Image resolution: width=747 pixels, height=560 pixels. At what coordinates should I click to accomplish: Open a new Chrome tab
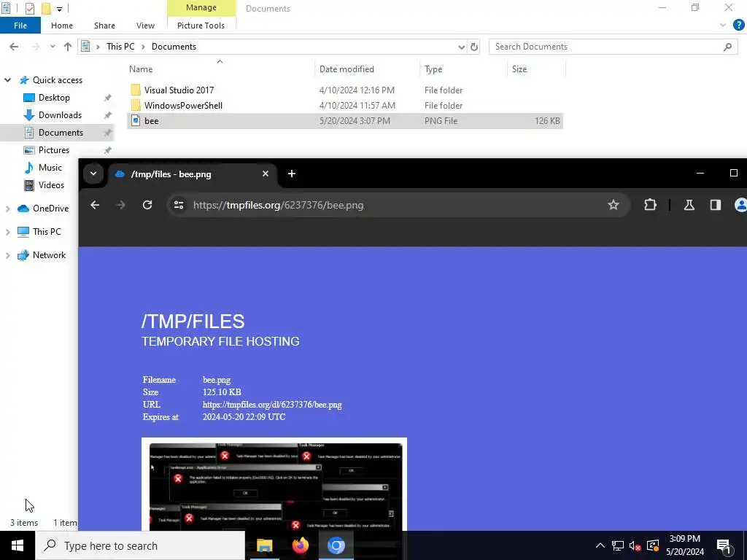(x=292, y=174)
